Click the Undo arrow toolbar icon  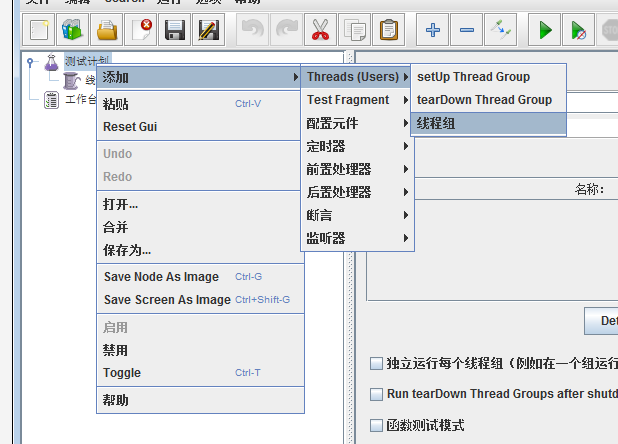point(253,30)
